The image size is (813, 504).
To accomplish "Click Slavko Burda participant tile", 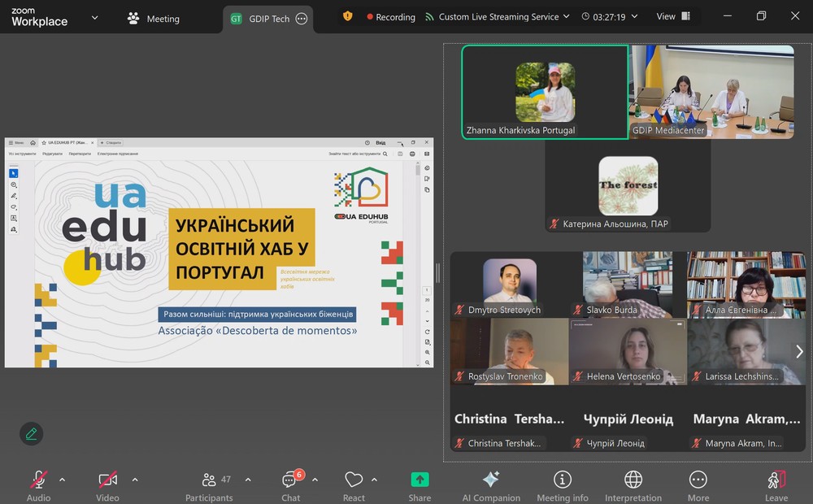I will 628,285.
